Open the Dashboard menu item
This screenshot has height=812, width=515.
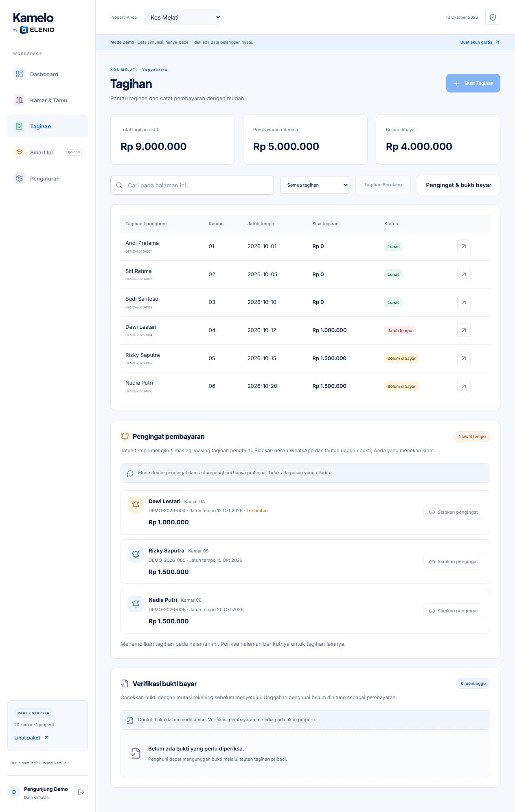(x=48, y=74)
